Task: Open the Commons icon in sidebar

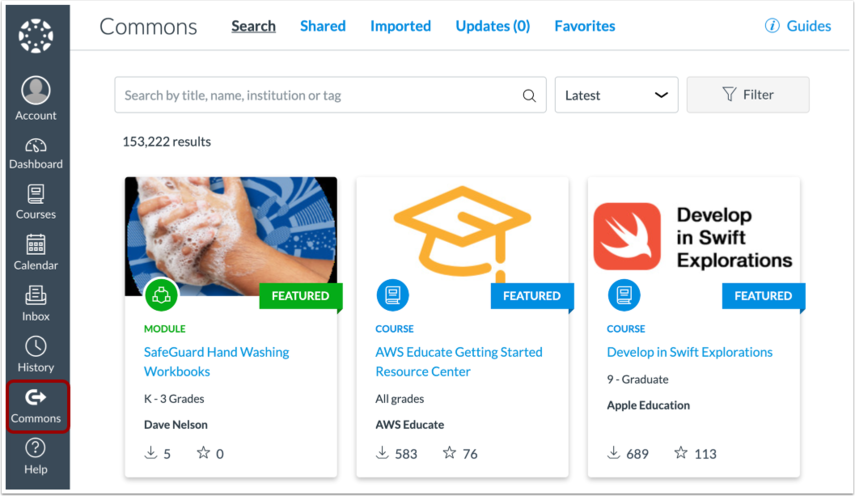Action: pos(36,397)
